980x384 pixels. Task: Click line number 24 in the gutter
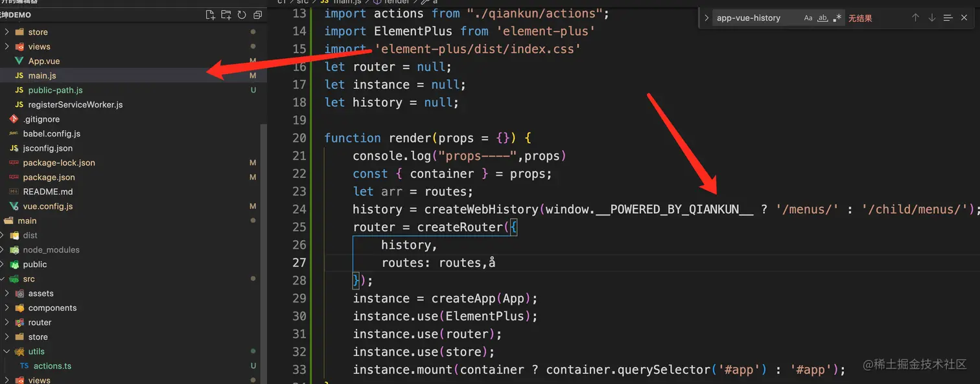pos(299,209)
